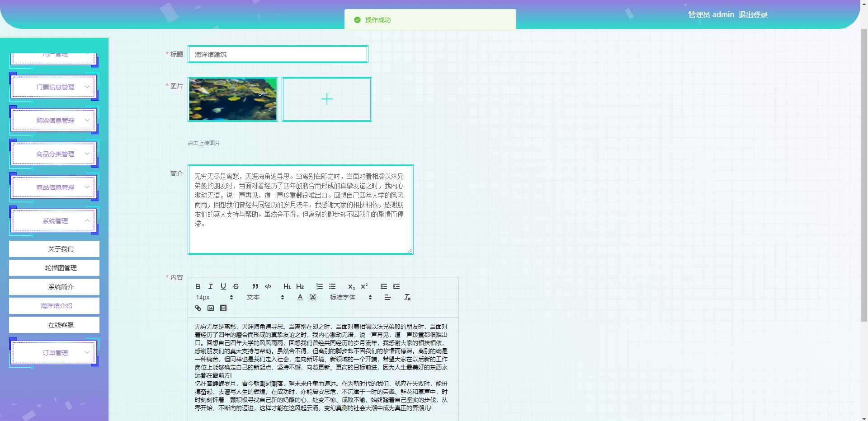Open the 文本 heading style dropdown

point(265,297)
